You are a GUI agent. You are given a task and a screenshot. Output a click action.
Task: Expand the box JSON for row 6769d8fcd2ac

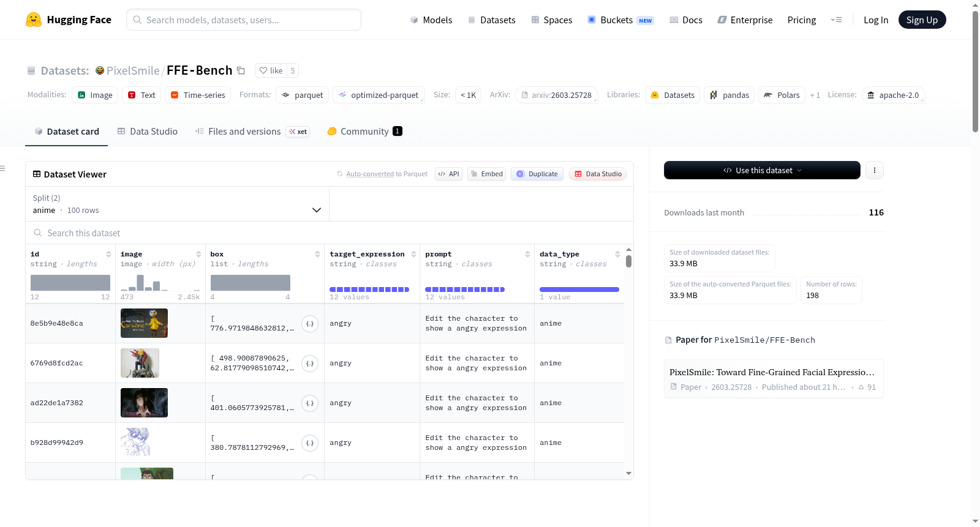click(310, 363)
